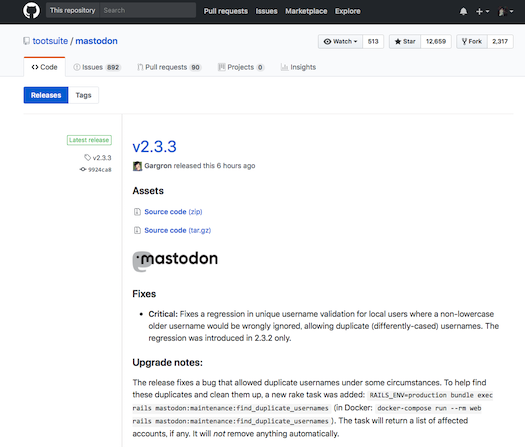Fork the mastodon repository

coord(472,42)
